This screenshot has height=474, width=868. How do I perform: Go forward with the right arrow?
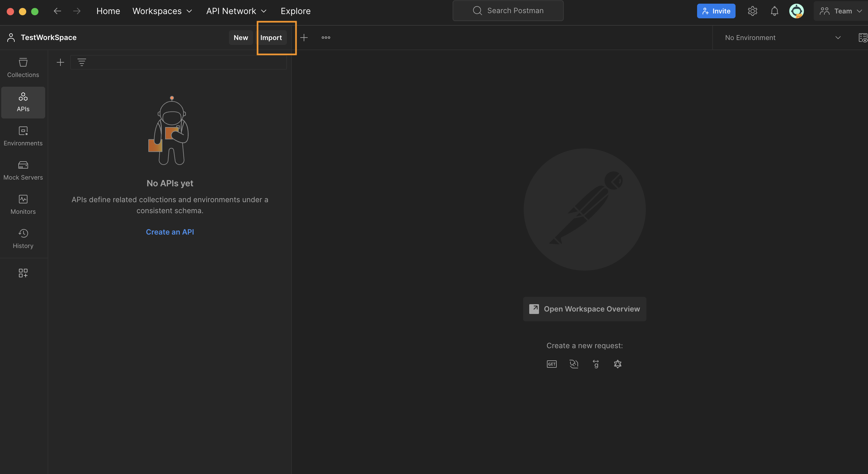77,11
